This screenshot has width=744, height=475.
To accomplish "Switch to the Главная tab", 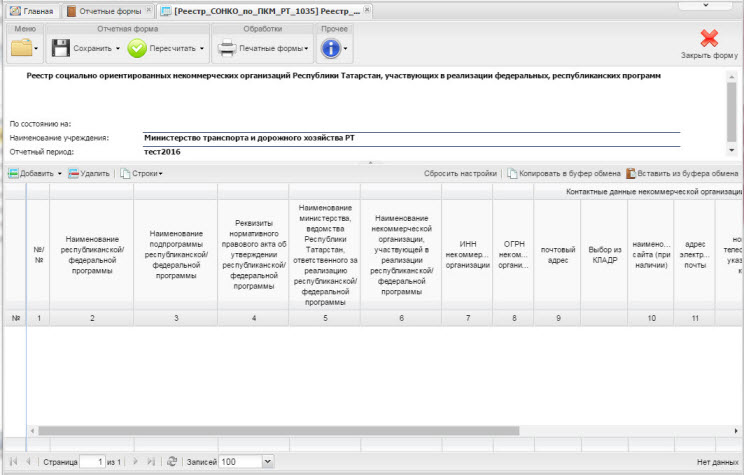I will tap(32, 11).
